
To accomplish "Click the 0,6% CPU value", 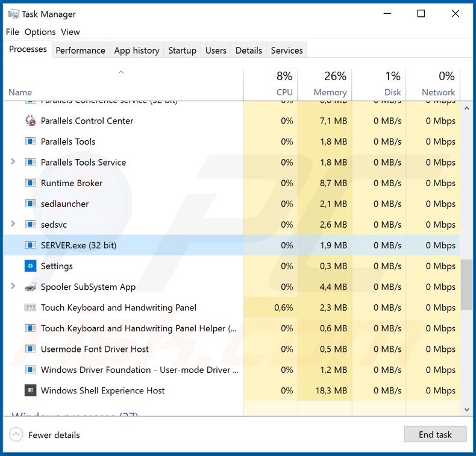I will pyautogui.click(x=284, y=308).
